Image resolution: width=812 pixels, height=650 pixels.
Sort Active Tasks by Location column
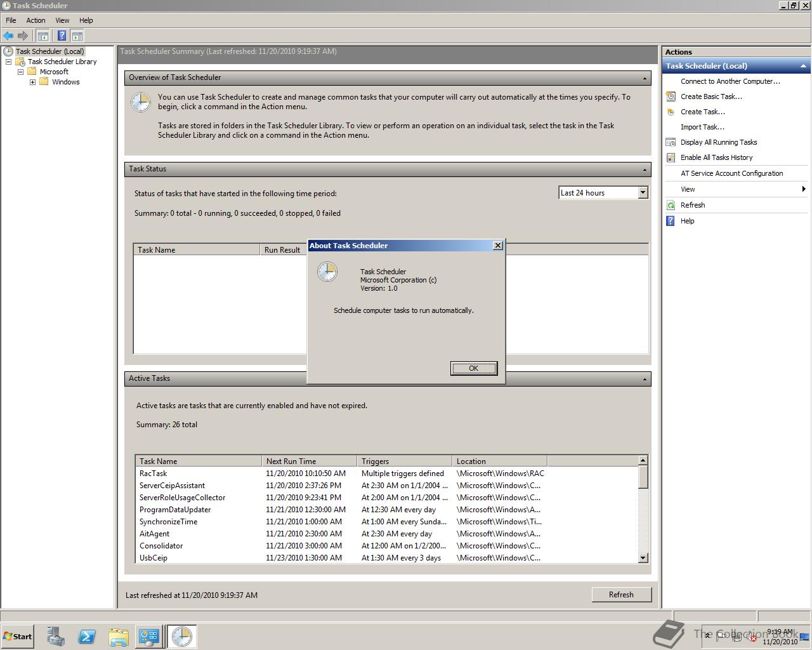tap(500, 461)
